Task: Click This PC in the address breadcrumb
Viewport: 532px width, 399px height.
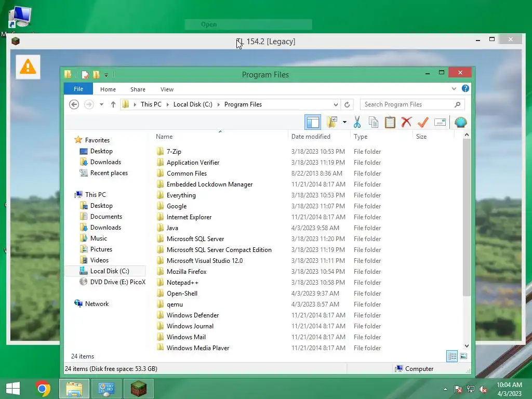Action: [151, 104]
